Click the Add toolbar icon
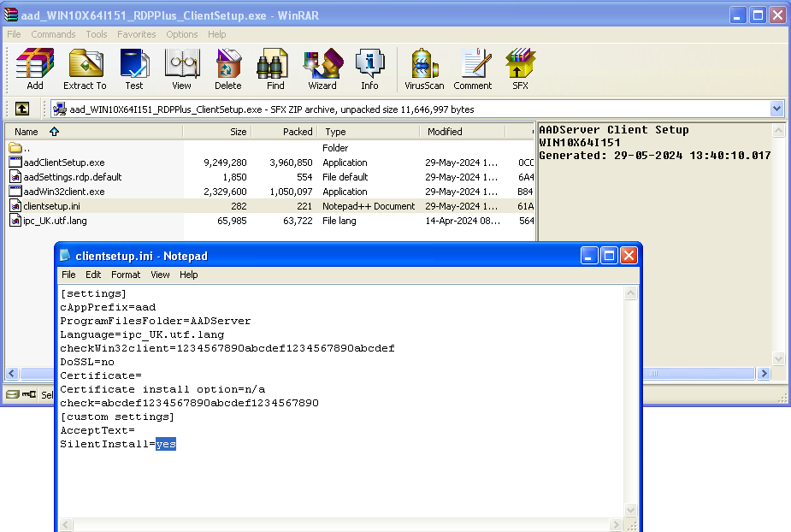Image resolution: width=791 pixels, height=532 pixels. 35,69
